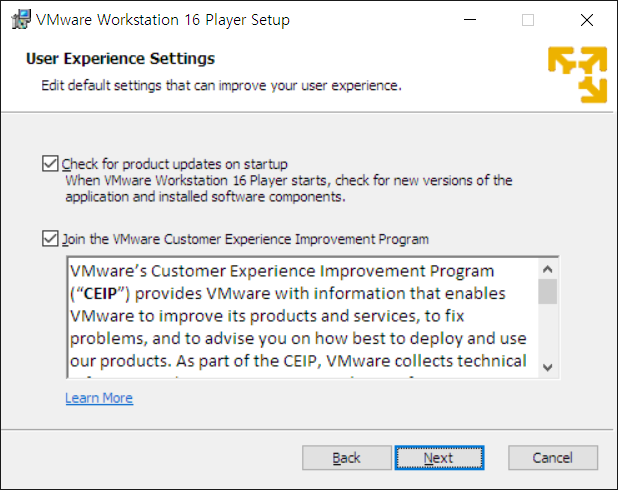
Task: Close the VMware Player Setup window
Action: coord(586,19)
